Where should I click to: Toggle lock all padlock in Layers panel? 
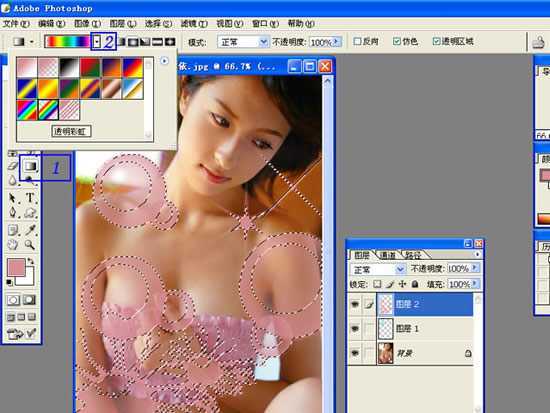click(415, 284)
